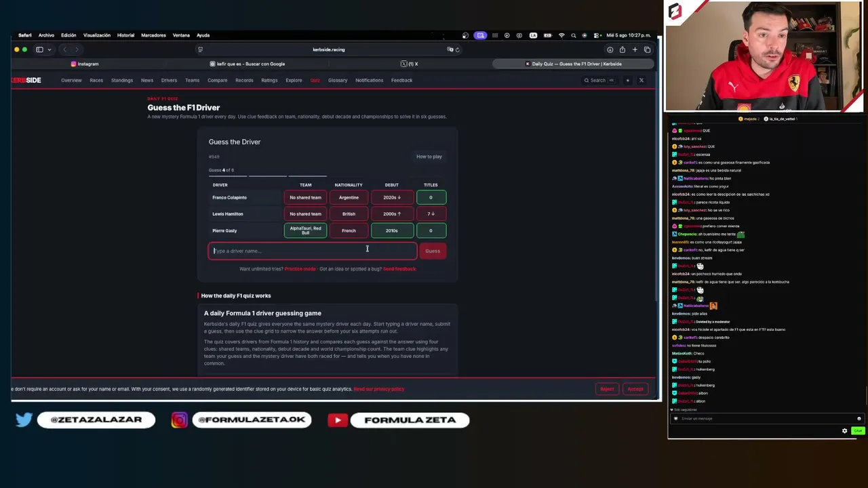The image size is (868, 488).
Task: Submit with the Guess button
Action: (433, 251)
